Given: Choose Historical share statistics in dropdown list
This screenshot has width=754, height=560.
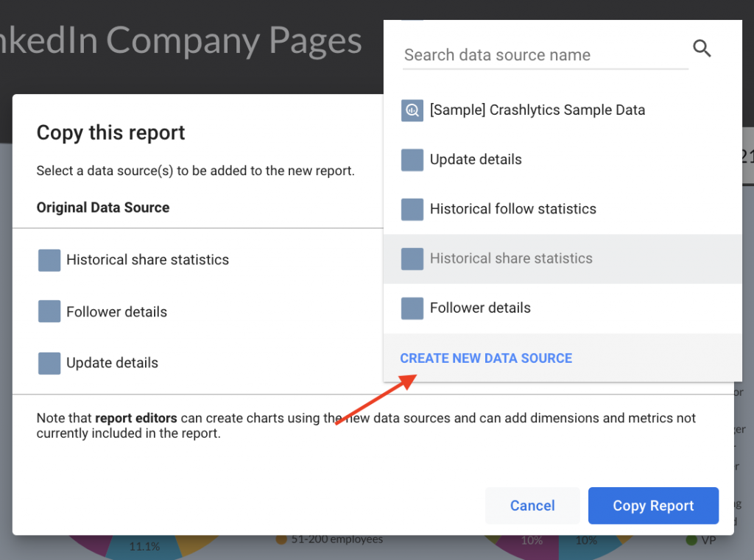Looking at the screenshot, I should click(563, 258).
